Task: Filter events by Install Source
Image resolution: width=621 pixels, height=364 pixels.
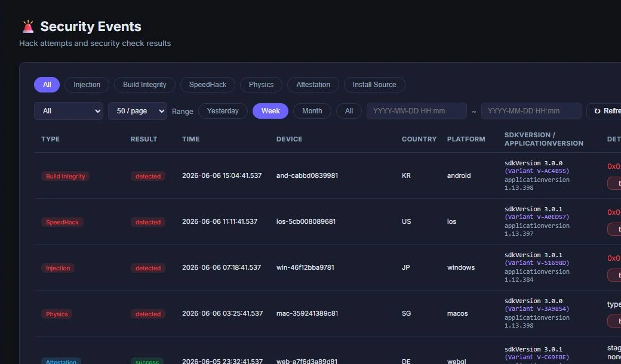Action: (x=374, y=85)
